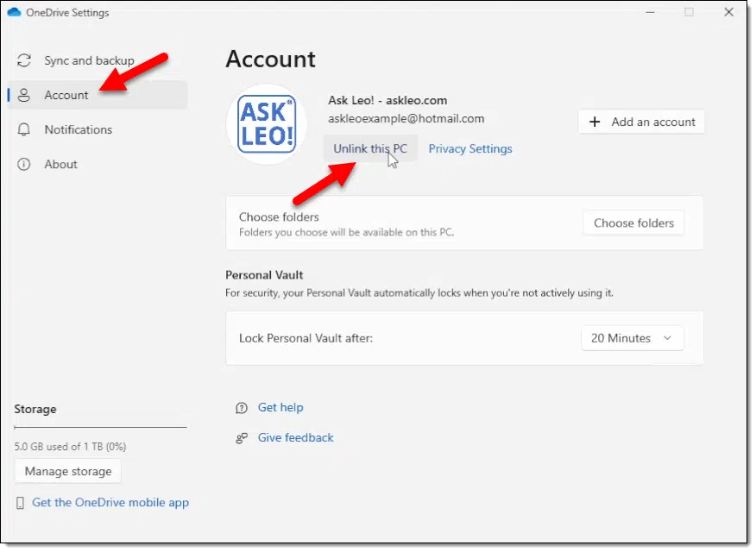Open Privacy Settings link

click(x=470, y=149)
